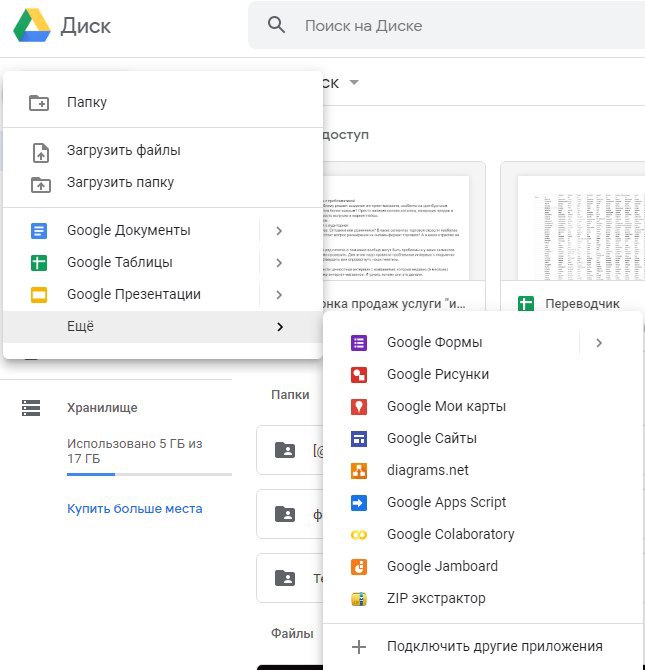645x670 pixels.
Task: Select Папку in the new menu
Action: pos(163,103)
